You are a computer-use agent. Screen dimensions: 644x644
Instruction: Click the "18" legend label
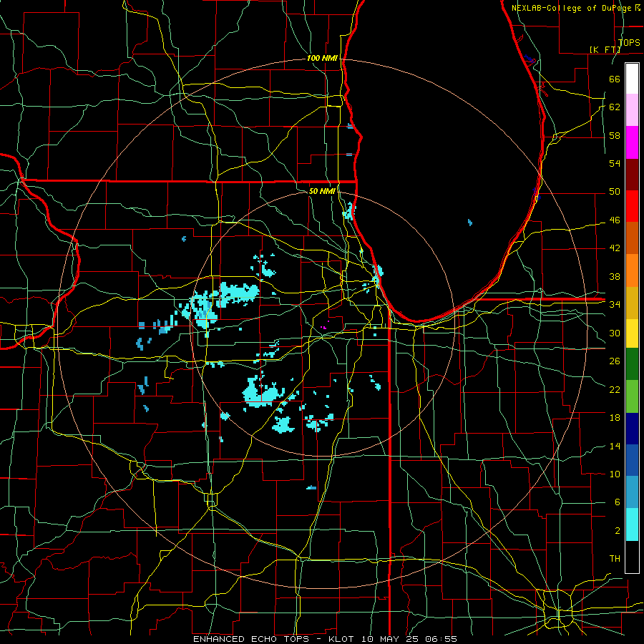coord(615,418)
